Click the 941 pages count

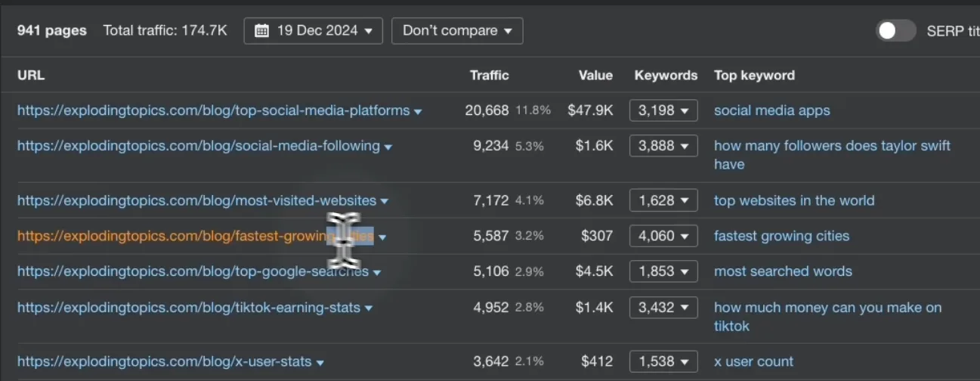point(52,31)
